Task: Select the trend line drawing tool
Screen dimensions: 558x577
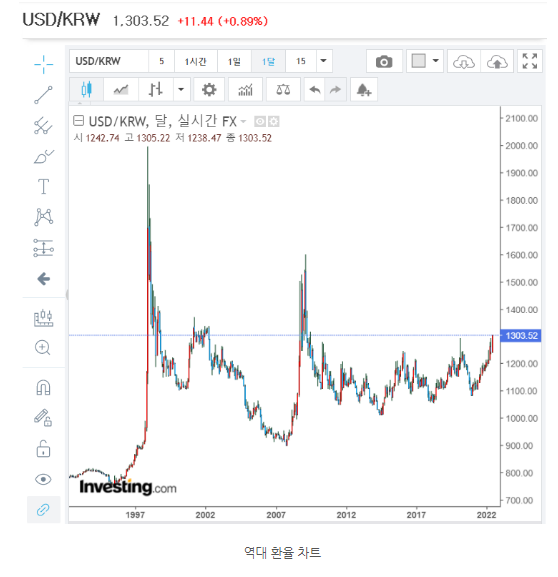Action: pyautogui.click(x=43, y=95)
